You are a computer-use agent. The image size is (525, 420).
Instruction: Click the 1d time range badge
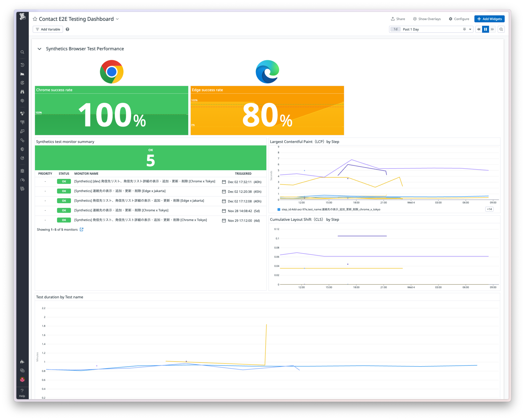(396, 29)
